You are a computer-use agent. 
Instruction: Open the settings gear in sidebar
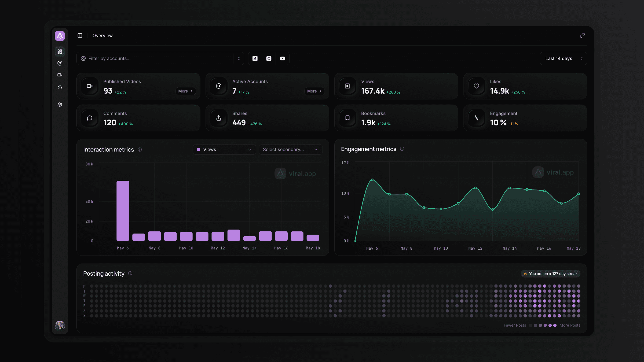click(60, 105)
